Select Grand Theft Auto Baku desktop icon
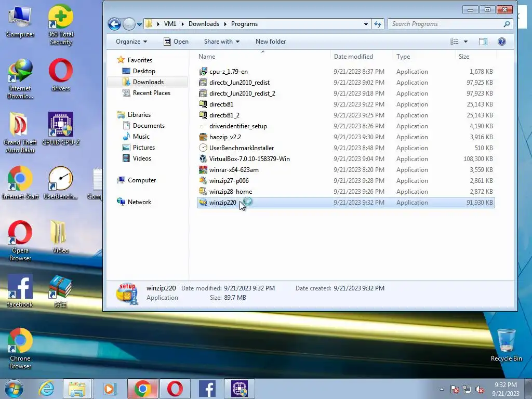The image size is (532, 399). [x=20, y=133]
